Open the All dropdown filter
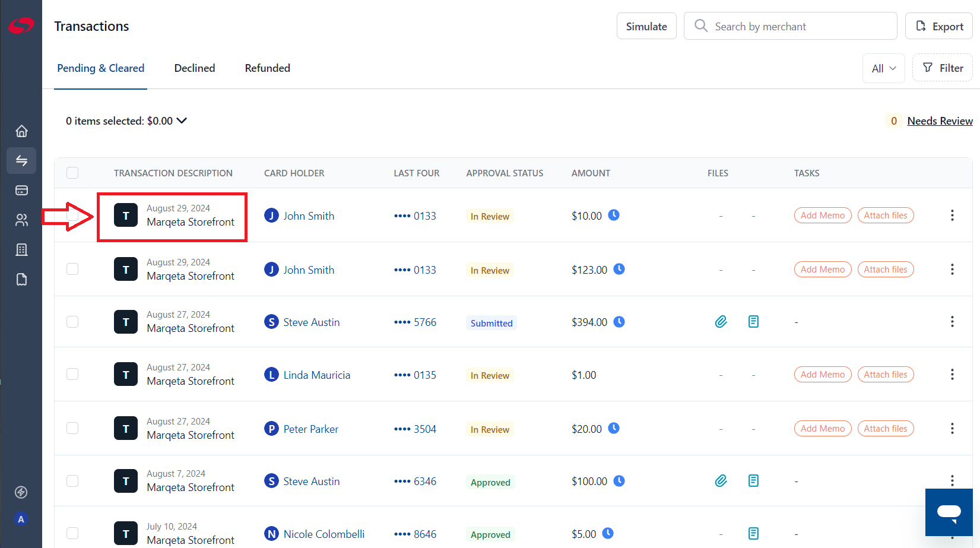 (x=884, y=68)
